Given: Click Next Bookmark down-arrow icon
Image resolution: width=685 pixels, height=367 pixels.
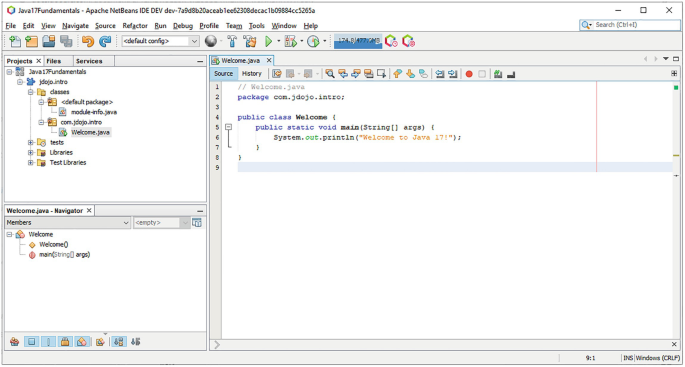Looking at the screenshot, I should click(x=410, y=74).
